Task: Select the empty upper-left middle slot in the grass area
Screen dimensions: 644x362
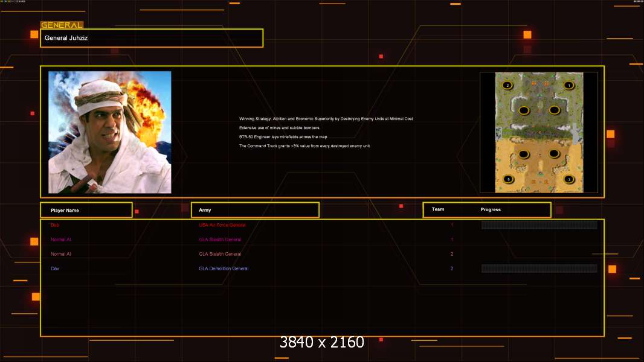Action: (524, 110)
